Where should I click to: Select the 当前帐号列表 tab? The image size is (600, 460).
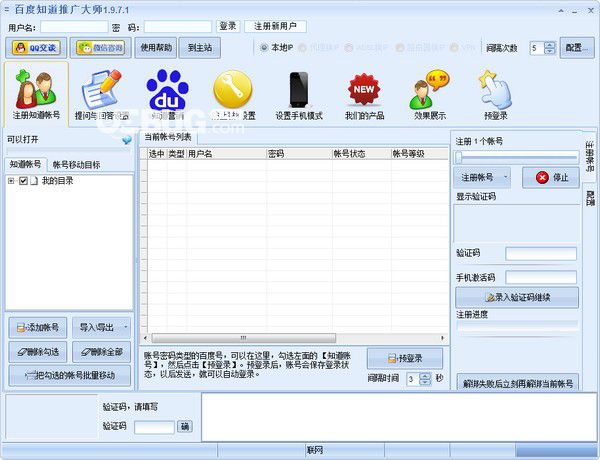pyautogui.click(x=168, y=137)
